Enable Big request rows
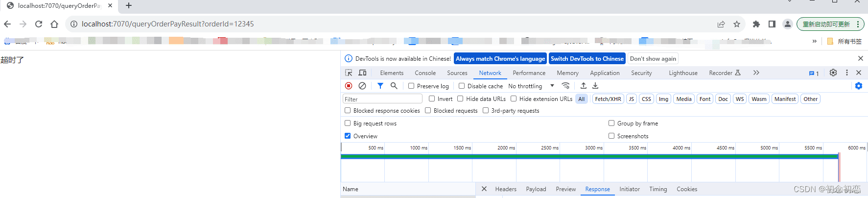This screenshot has width=868, height=198. (x=348, y=123)
